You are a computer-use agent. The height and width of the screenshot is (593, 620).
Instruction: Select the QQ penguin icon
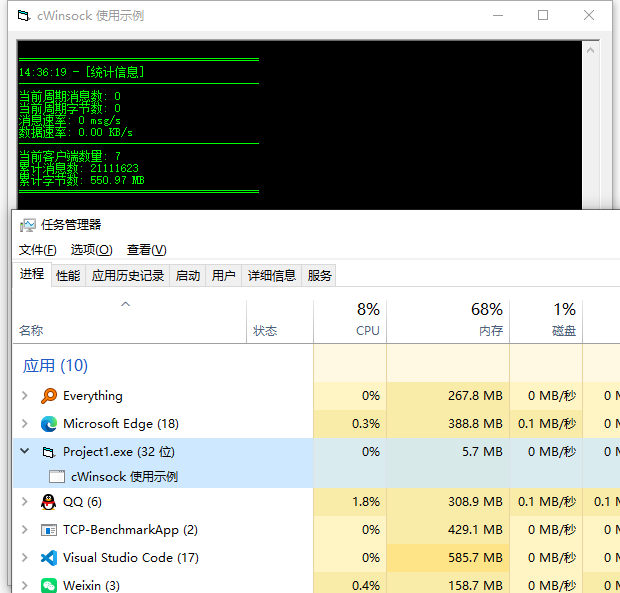pos(49,502)
